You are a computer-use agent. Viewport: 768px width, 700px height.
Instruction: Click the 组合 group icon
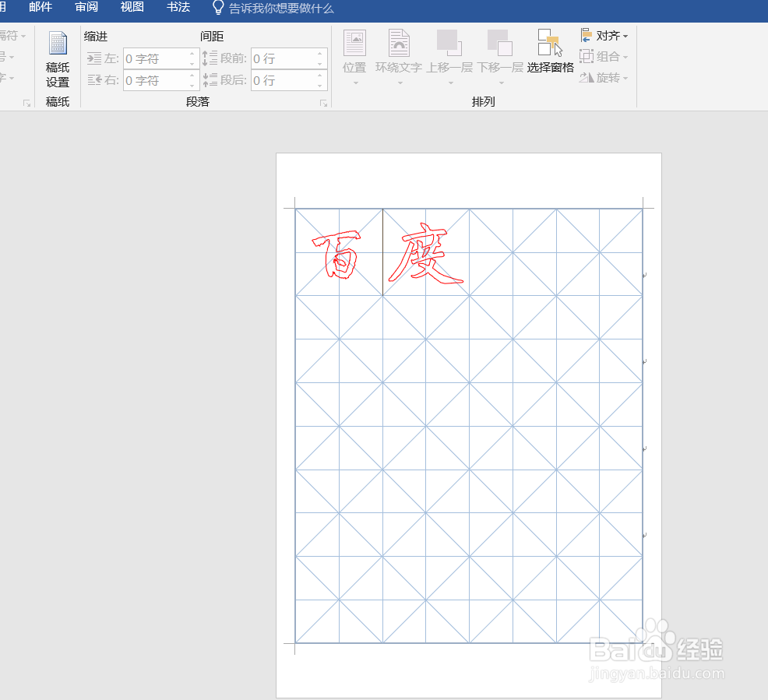(x=587, y=56)
